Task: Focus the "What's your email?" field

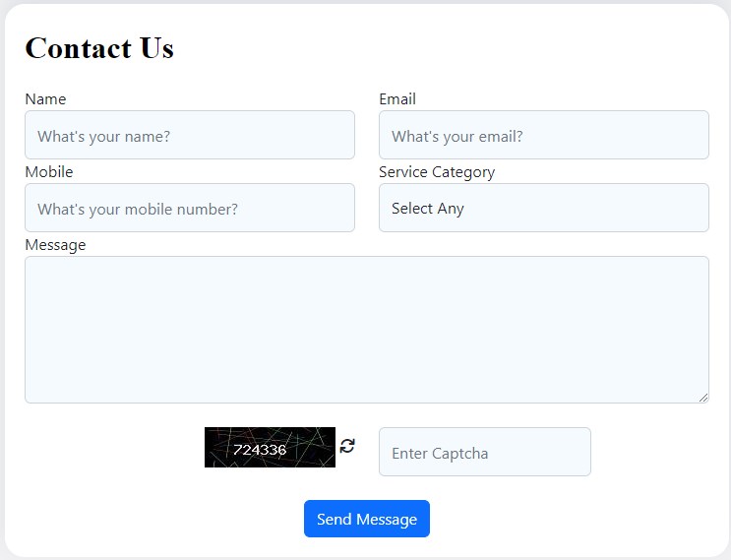Action: [x=543, y=136]
